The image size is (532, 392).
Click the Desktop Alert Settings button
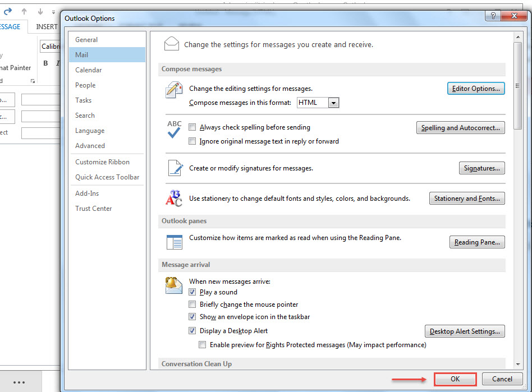coord(464,331)
